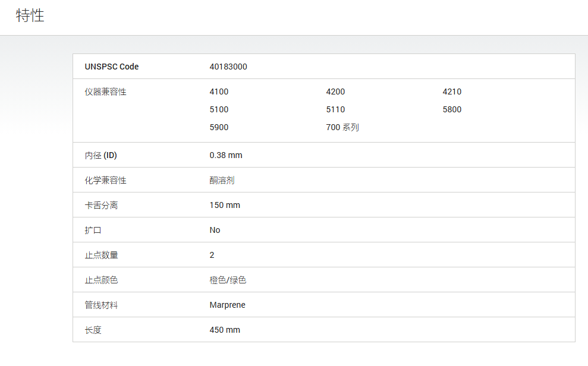Click instrument compatibility value 4210
Viewport: 588px width, 366px height.
452,91
